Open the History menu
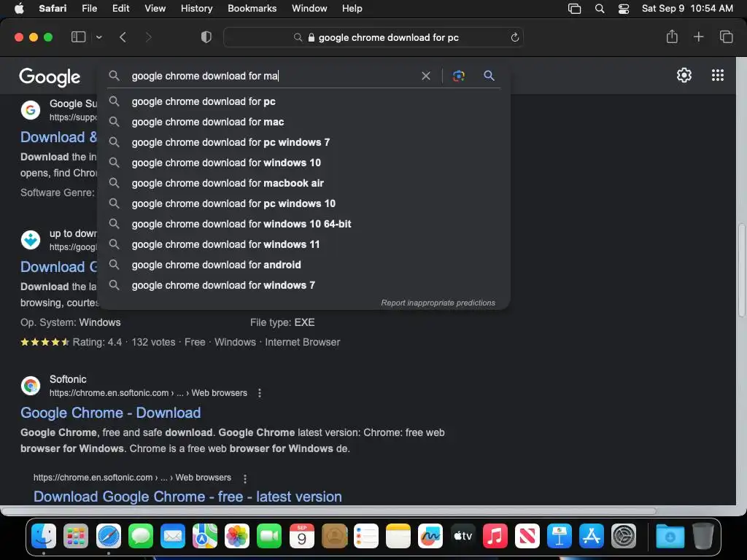 (196, 9)
